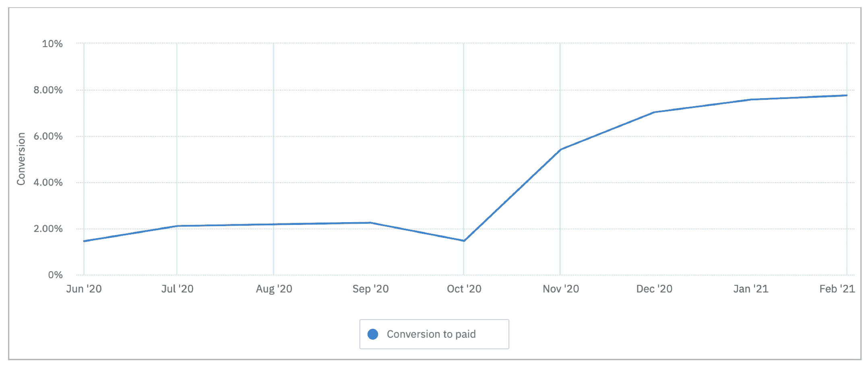868x367 pixels.
Task: Toggle the Conversion to paid legend label
Action: click(x=431, y=334)
